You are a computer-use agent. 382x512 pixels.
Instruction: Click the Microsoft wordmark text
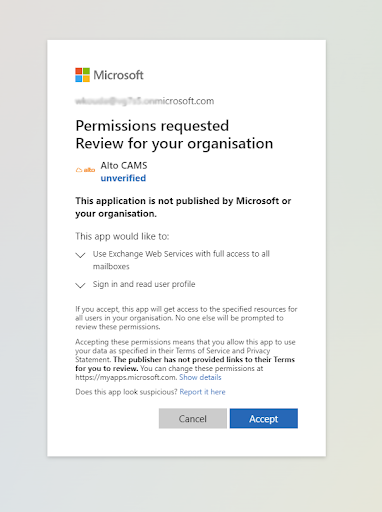[x=118, y=75]
